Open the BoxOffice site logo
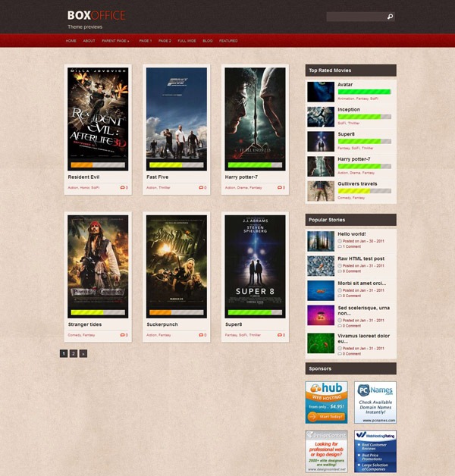This screenshot has width=455, height=476. pyautogui.click(x=96, y=15)
